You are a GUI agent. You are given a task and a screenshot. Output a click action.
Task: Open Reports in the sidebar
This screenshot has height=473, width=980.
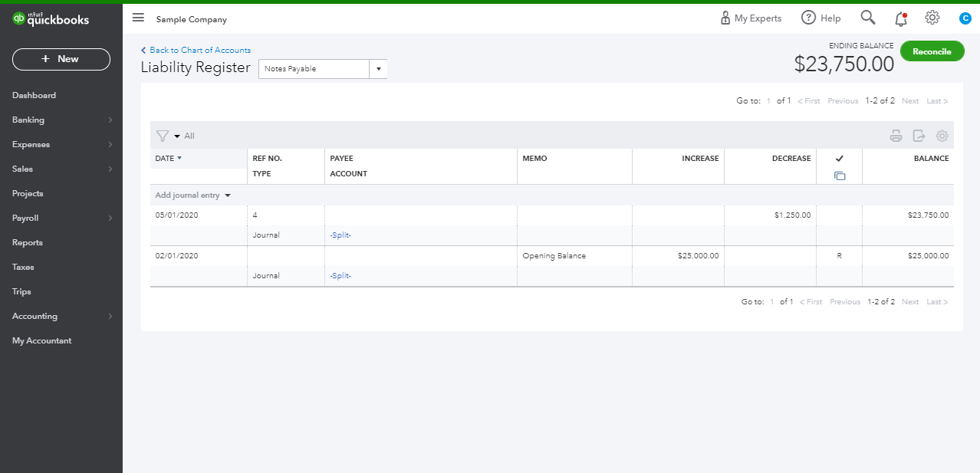coord(28,243)
